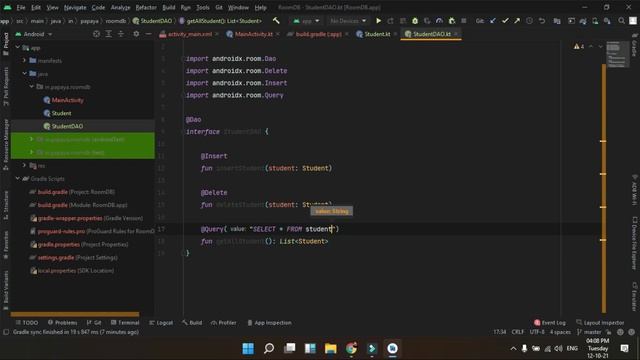This screenshot has height=360, width=640.
Task: Open the Problems tool window
Action: point(62,322)
